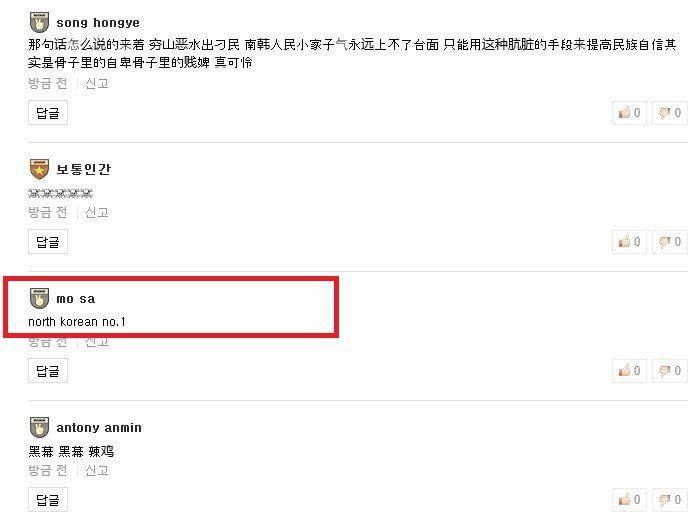Give thumbs up to 보통인간's comment
This screenshot has height=525, width=697.
629,241
